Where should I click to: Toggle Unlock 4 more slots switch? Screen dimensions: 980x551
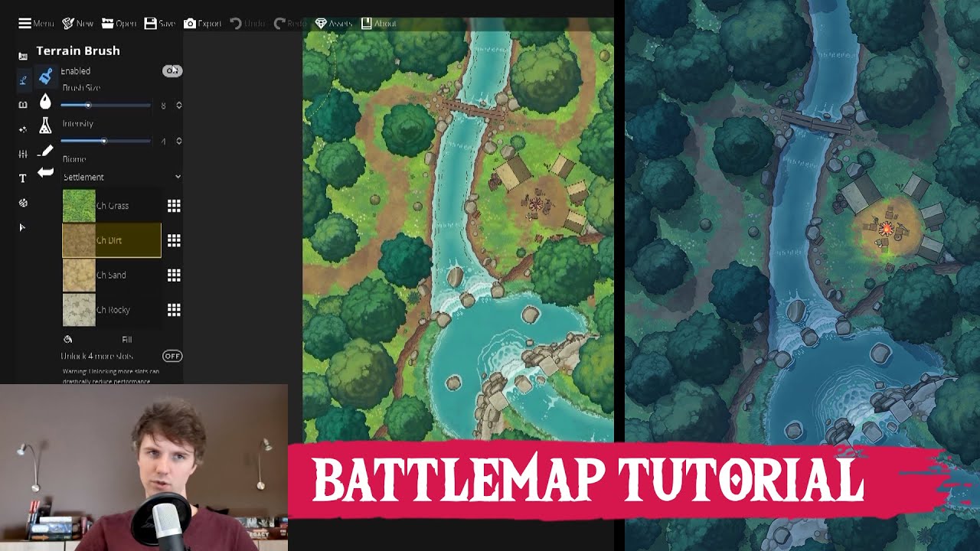point(172,356)
